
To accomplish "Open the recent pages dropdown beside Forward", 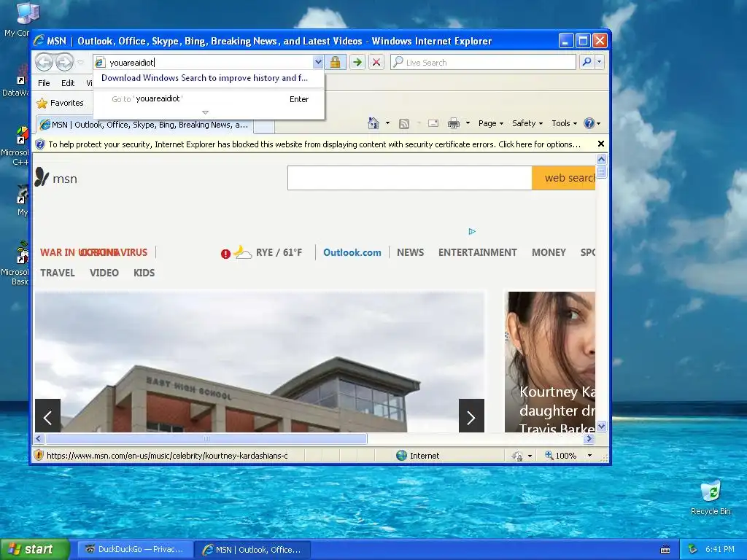I will pos(80,63).
